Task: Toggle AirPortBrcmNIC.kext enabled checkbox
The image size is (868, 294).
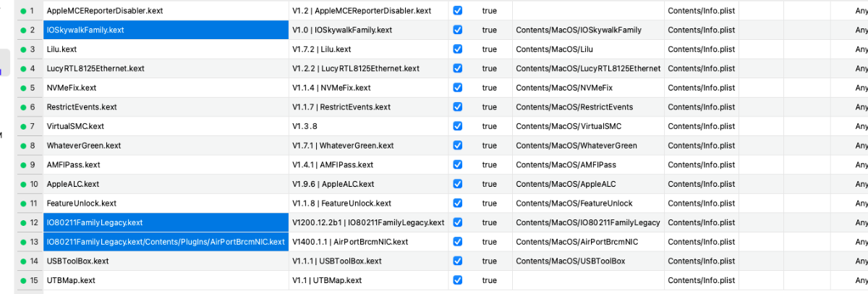Action: tap(457, 241)
